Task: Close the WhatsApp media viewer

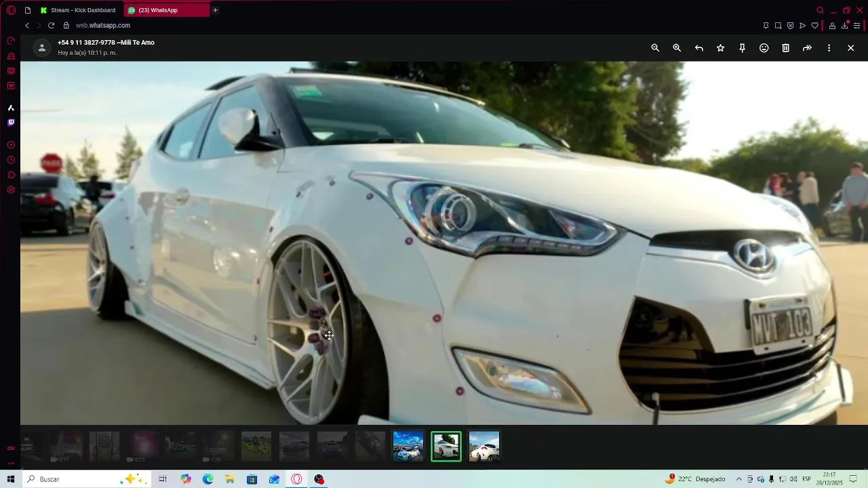Action: [x=850, y=48]
